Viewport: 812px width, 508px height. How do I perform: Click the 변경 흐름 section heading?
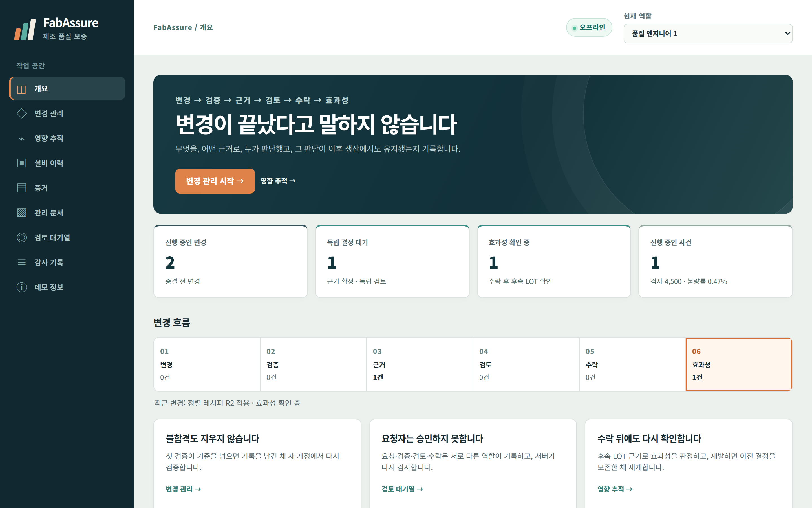171,323
